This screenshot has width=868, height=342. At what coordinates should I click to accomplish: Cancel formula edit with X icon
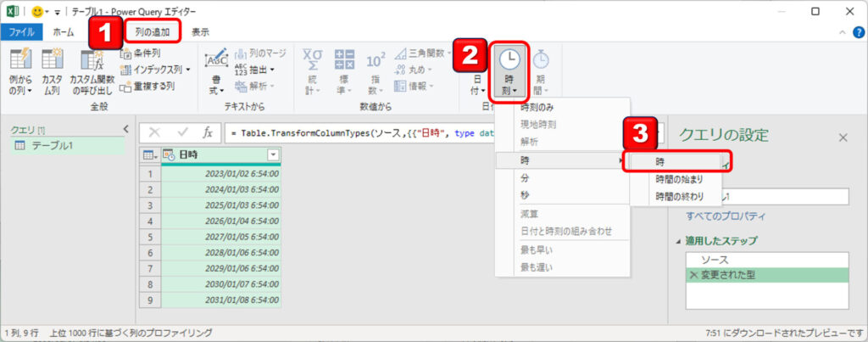click(154, 133)
